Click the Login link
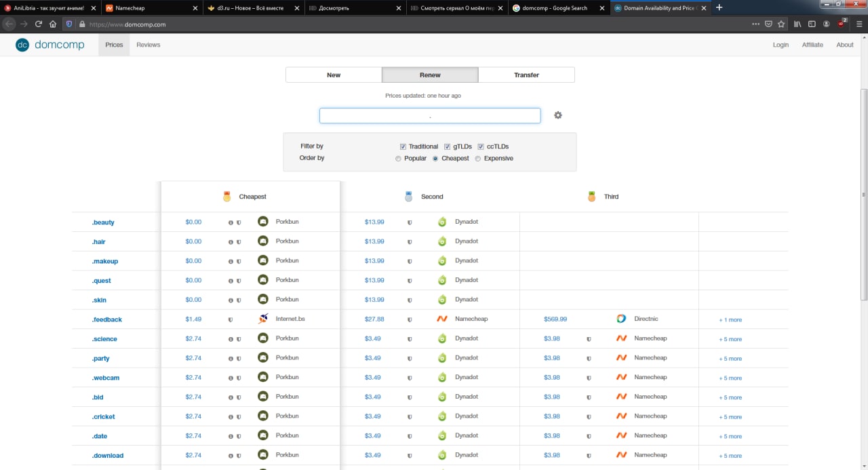 click(x=781, y=45)
